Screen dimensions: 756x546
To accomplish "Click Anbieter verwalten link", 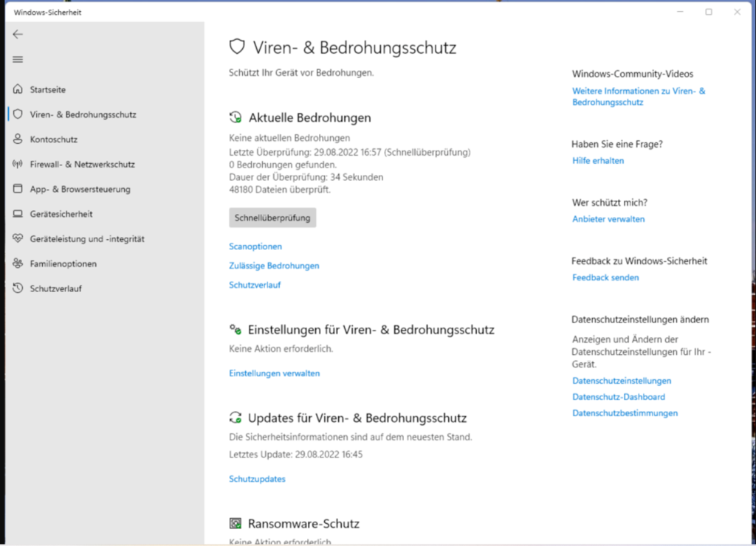I will (608, 219).
